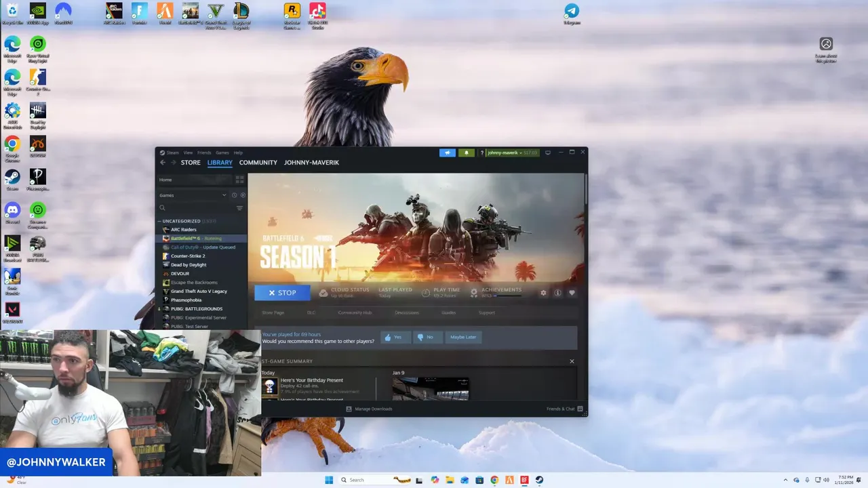Select PUBG: Experimental Server entry

(199, 318)
